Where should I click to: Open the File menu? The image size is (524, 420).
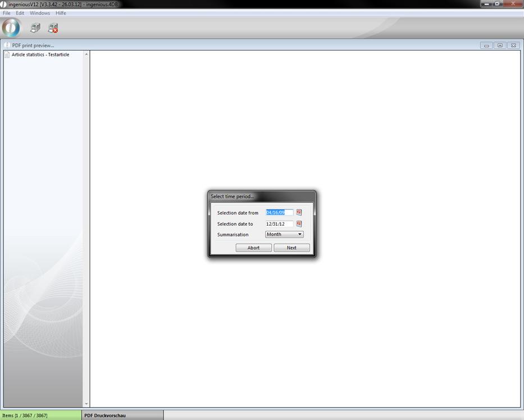pyautogui.click(x=7, y=13)
